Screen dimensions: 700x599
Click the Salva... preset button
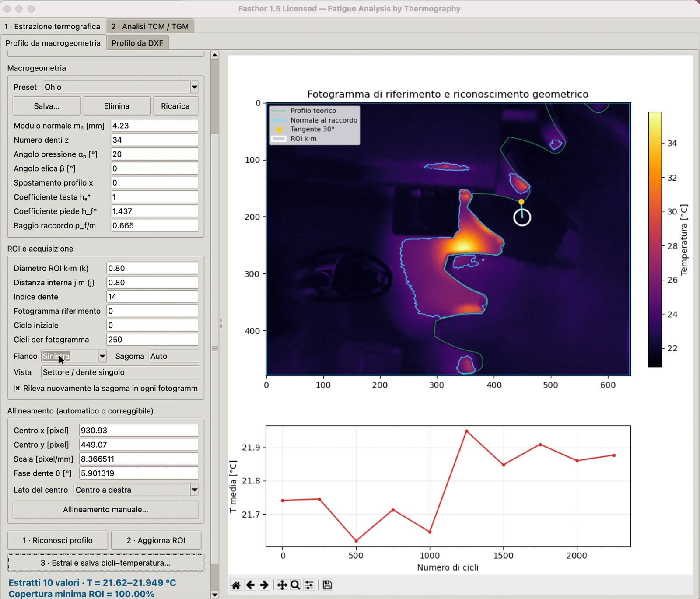coord(46,106)
